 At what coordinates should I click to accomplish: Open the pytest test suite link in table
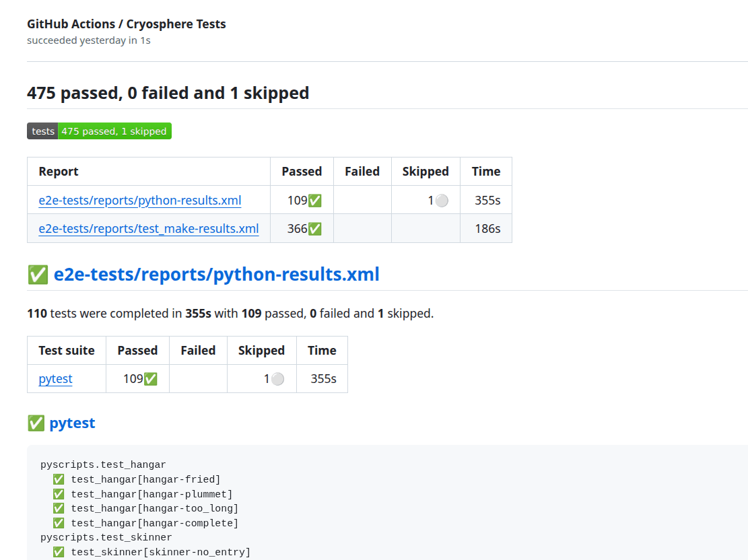click(55, 378)
